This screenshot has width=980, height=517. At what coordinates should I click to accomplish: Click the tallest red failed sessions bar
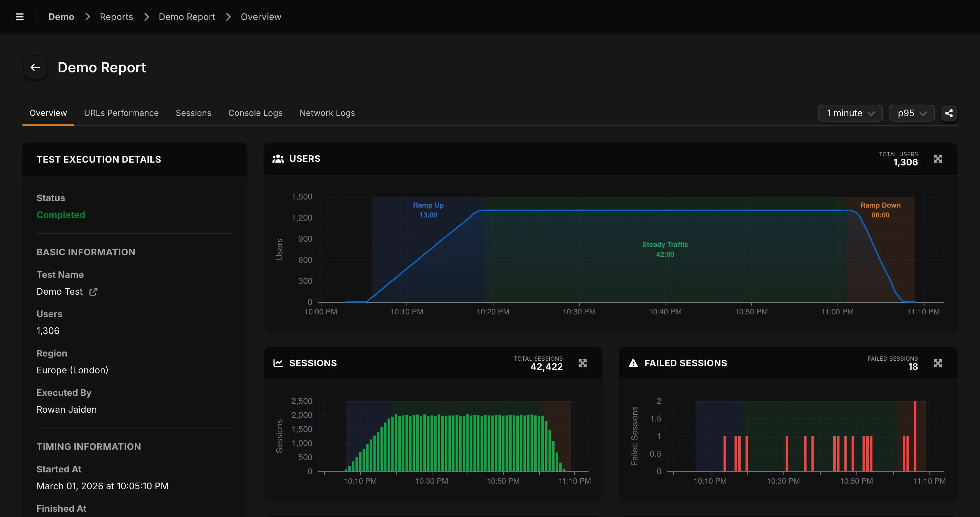click(915, 436)
